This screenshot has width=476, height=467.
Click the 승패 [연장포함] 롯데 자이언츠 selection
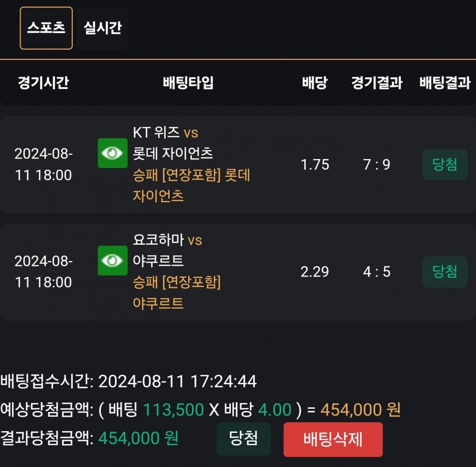pyautogui.click(x=190, y=185)
